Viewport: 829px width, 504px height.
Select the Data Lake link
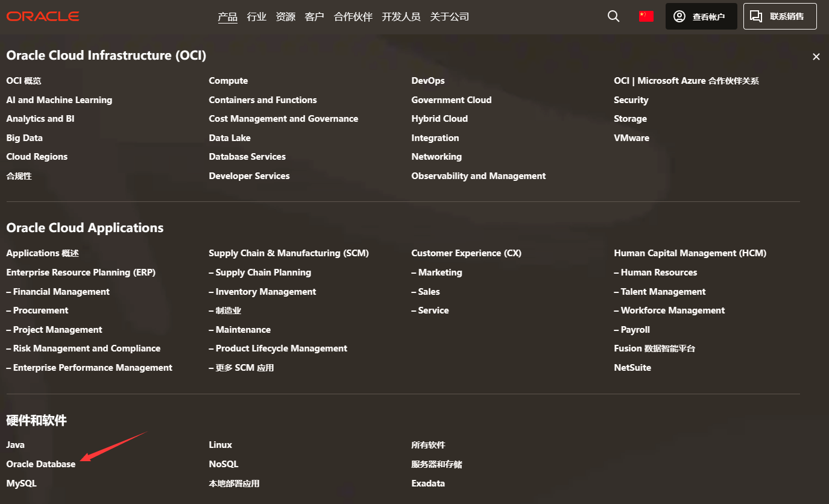[x=230, y=138]
